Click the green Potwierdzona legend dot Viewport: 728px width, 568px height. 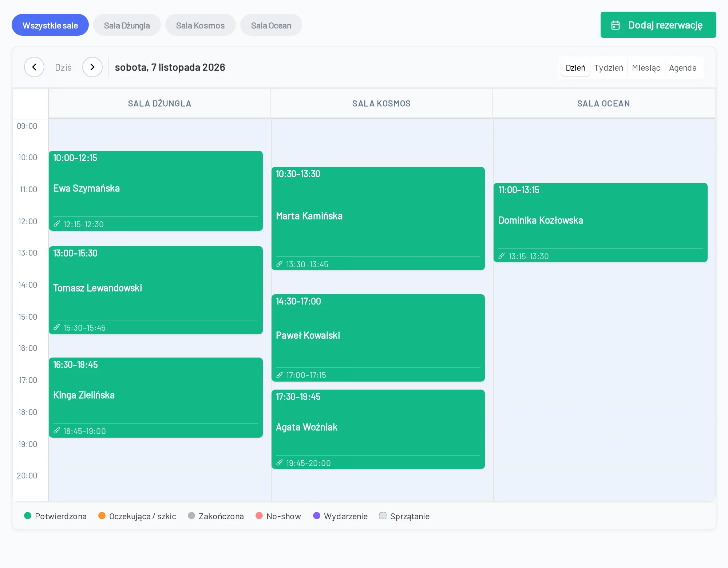28,516
